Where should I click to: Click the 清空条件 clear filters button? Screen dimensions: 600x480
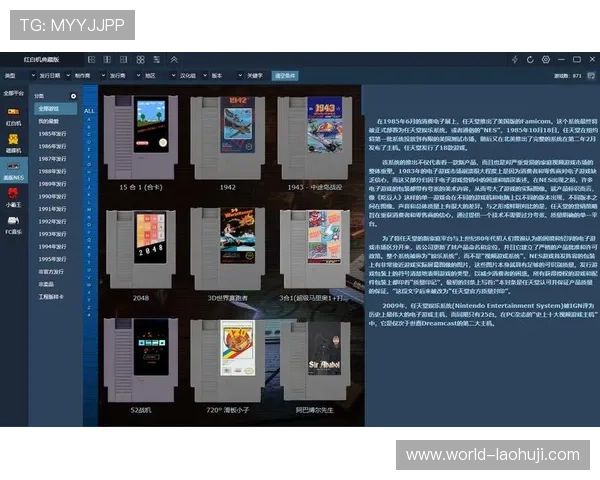click(285, 76)
